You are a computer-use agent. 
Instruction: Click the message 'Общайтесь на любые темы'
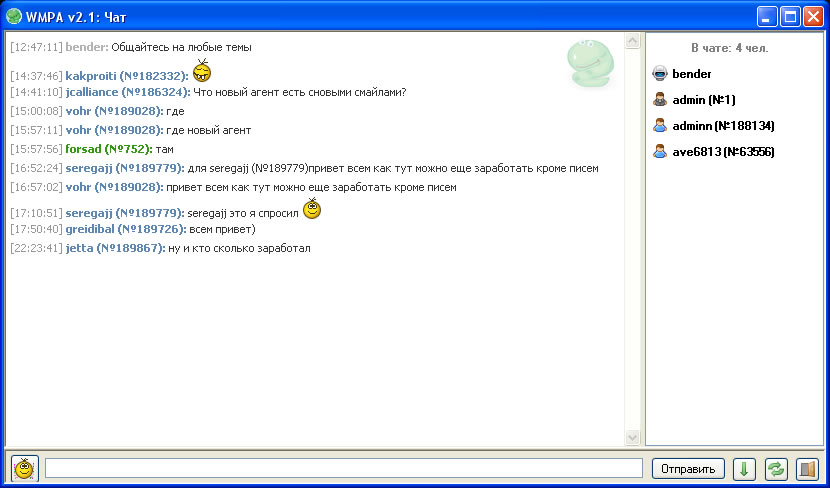click(x=182, y=47)
